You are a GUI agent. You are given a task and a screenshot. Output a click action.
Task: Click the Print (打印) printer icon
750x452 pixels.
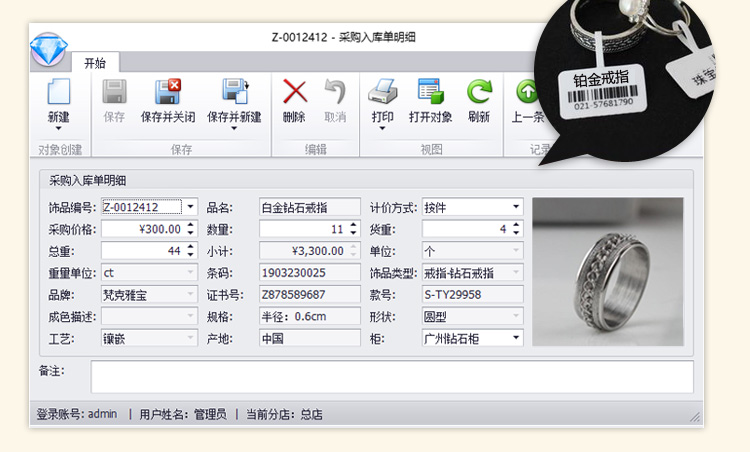[x=382, y=92]
